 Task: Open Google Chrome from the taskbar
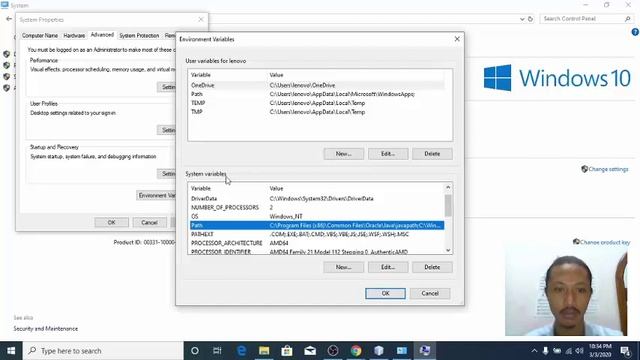click(x=356, y=351)
